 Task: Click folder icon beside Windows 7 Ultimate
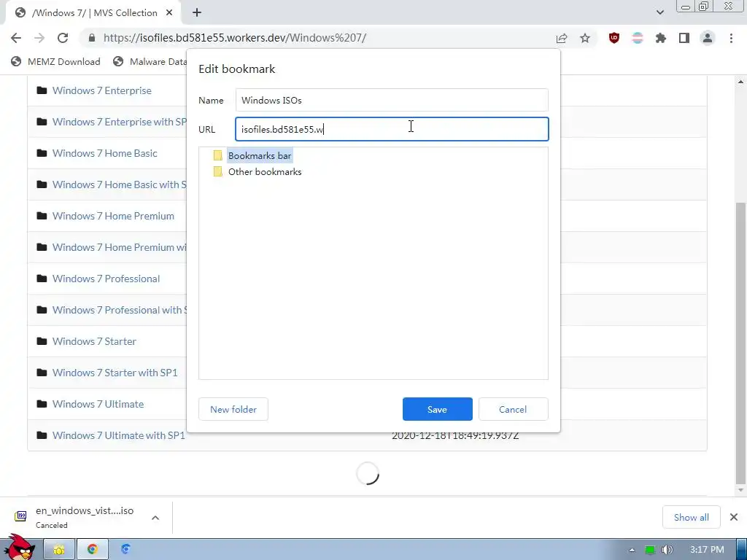(42, 404)
